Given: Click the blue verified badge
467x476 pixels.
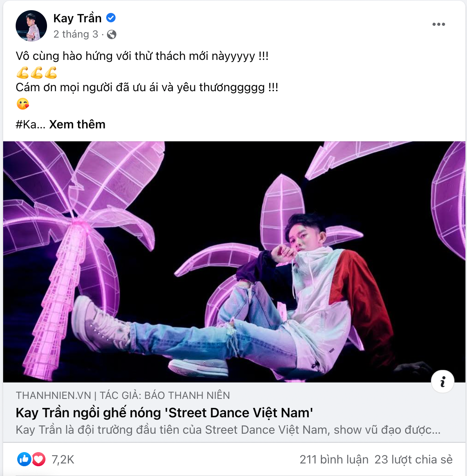Looking at the screenshot, I should pos(111,18).
